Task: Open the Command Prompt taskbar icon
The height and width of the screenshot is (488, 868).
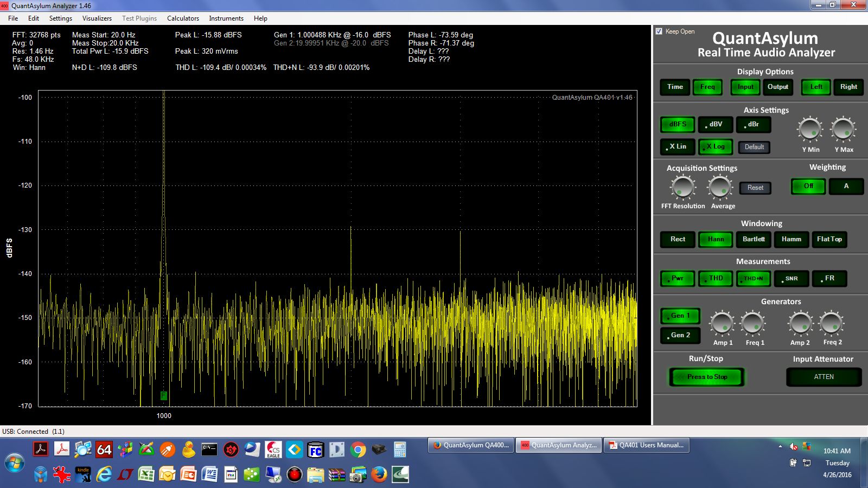Action: 209,450
